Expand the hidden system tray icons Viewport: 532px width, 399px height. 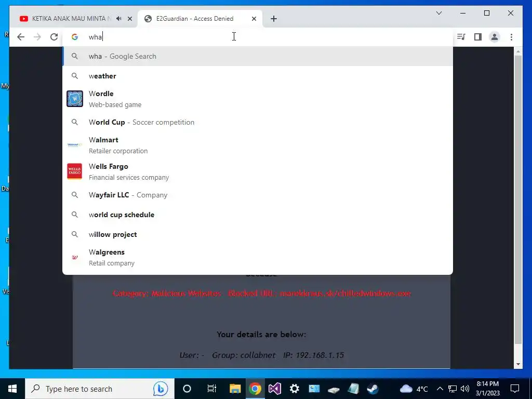click(440, 389)
